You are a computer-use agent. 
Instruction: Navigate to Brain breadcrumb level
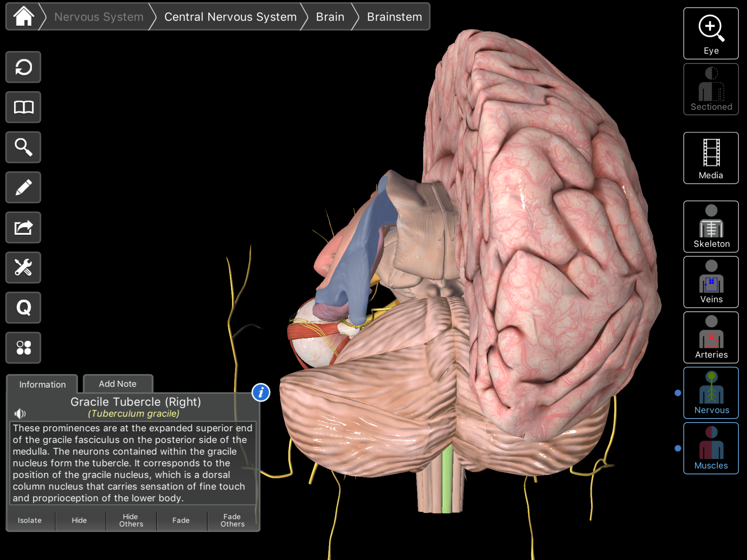tap(330, 17)
